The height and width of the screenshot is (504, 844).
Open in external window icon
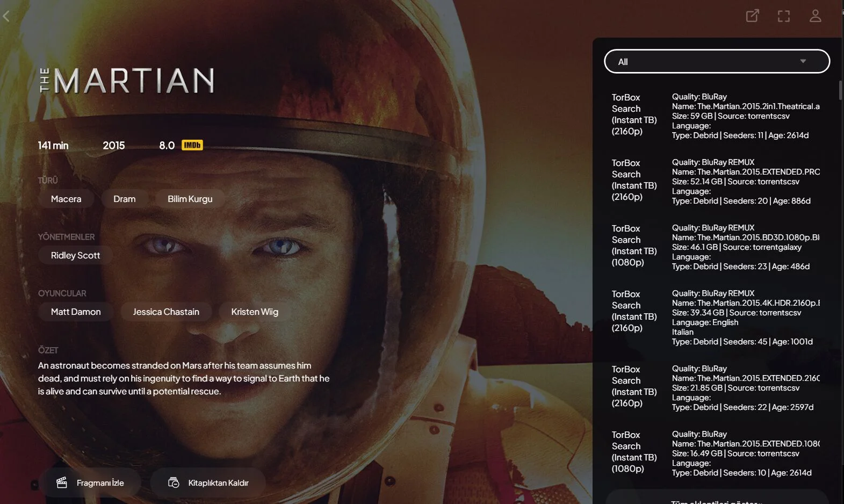[752, 16]
